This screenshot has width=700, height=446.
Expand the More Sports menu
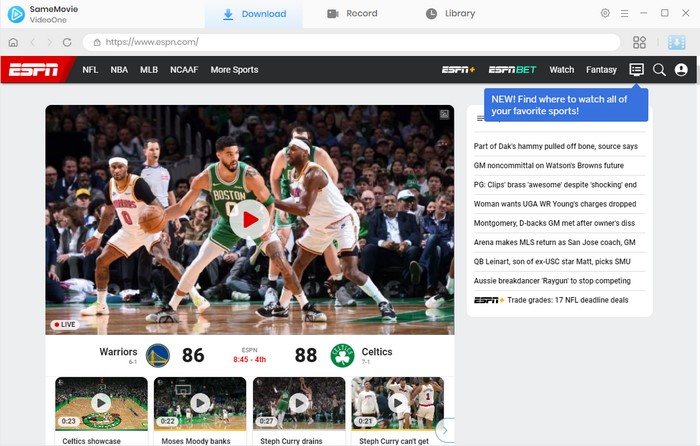tap(234, 70)
